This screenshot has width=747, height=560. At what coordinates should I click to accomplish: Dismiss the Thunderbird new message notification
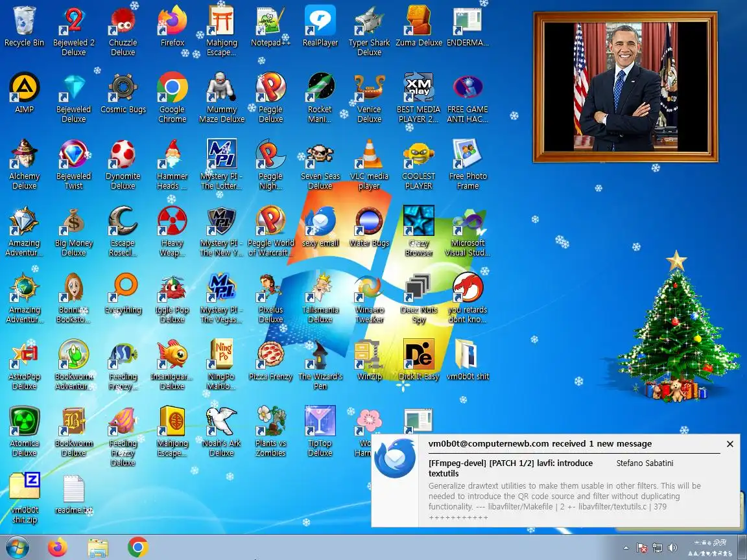(x=730, y=444)
